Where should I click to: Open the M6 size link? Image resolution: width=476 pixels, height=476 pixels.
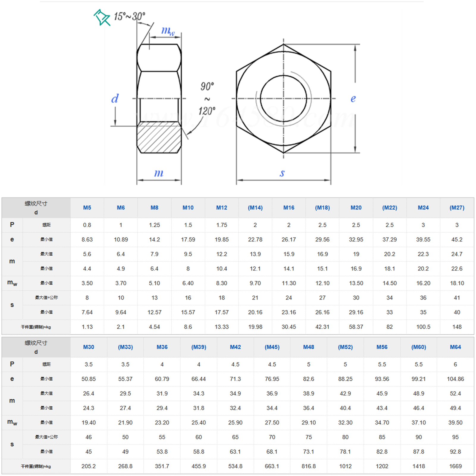click(121, 208)
